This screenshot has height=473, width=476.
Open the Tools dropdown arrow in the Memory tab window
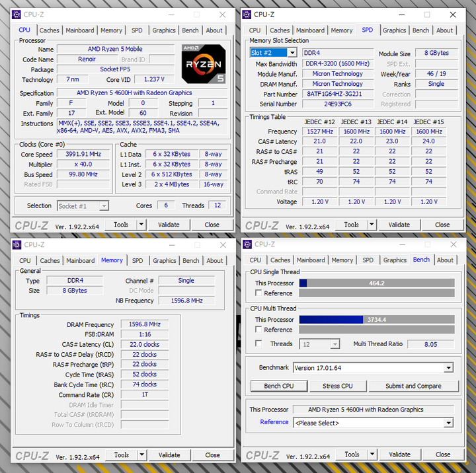coord(141,455)
